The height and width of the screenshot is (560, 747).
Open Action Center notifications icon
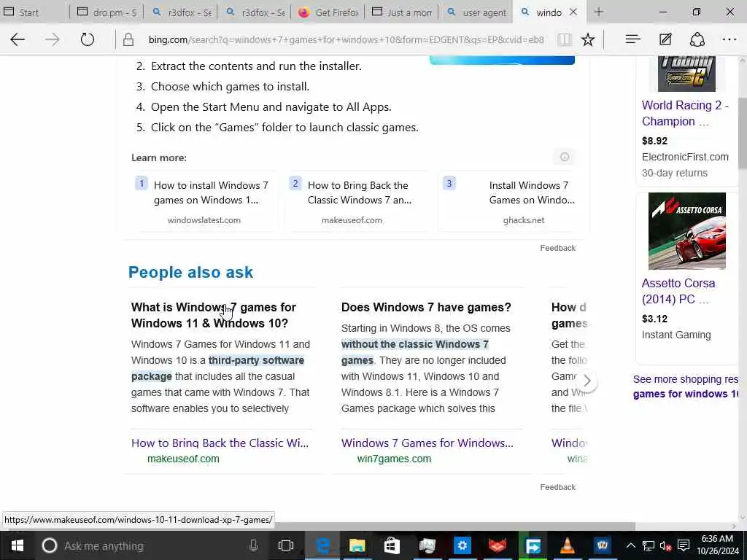[684, 545]
